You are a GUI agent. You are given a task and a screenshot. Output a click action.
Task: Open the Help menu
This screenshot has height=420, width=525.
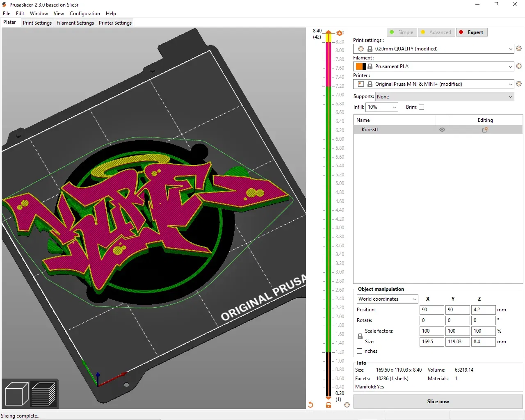111,14
